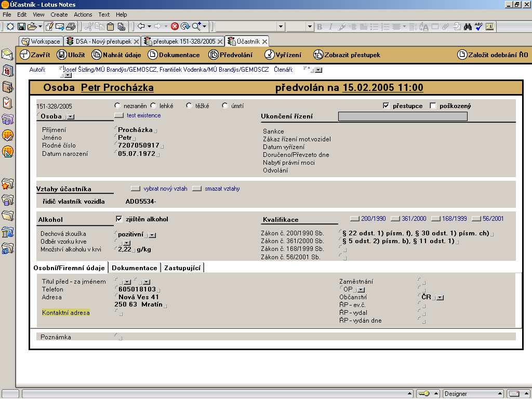Viewport: 532px width, 399px height.
Task: Click the Edit Document pencil icon
Action: click(x=49, y=26)
